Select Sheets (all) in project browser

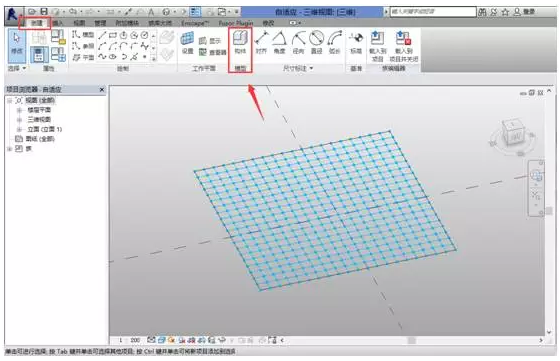tap(40, 139)
